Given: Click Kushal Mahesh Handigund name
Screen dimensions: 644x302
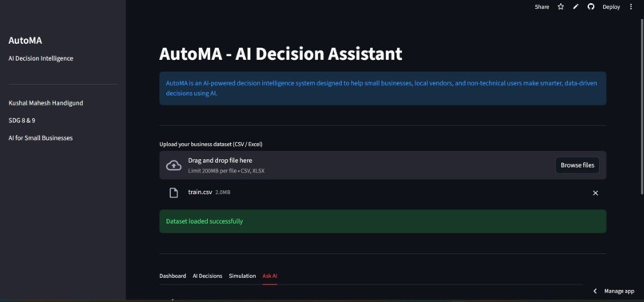Looking at the screenshot, I should [x=46, y=103].
